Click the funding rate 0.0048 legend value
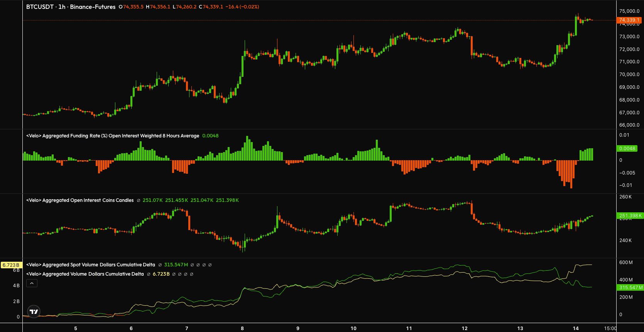 (x=210, y=136)
